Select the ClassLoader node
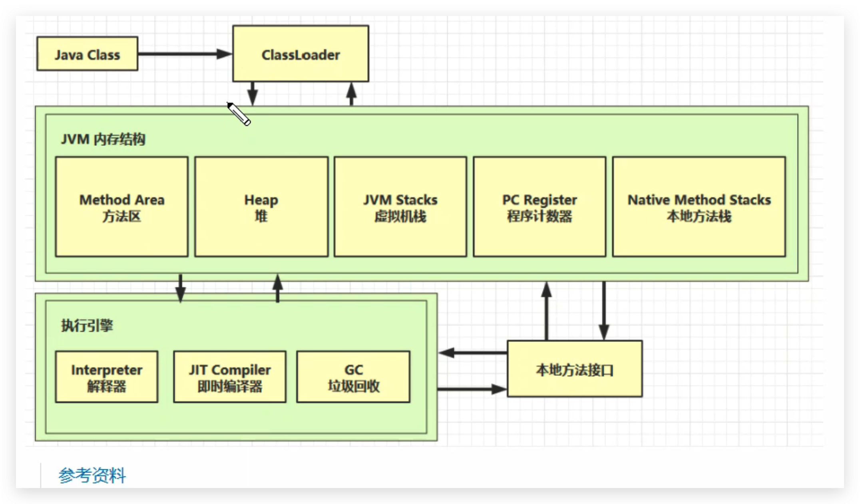Viewport: 860px width, 504px height. point(300,54)
